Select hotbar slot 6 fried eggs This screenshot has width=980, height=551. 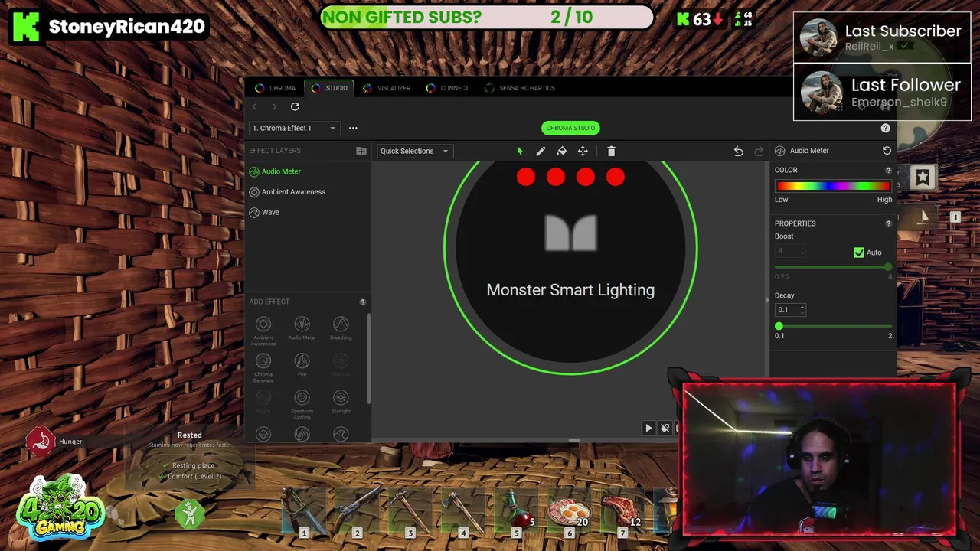[x=570, y=511]
